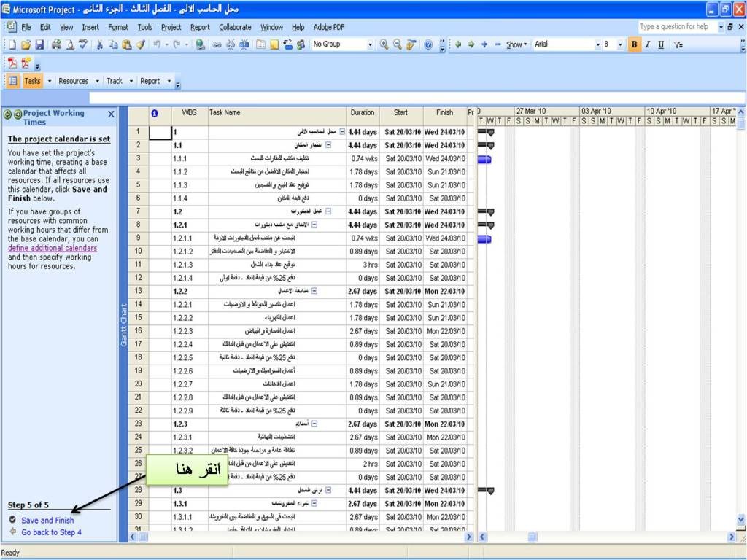Open the File menu
Viewport: 747px width, 560px height.
tap(26, 27)
